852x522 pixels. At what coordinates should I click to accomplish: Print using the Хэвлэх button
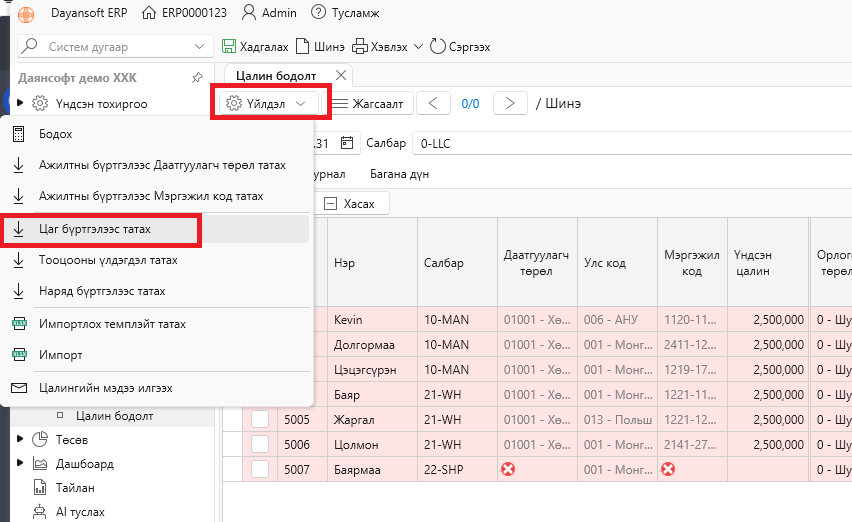[x=380, y=47]
